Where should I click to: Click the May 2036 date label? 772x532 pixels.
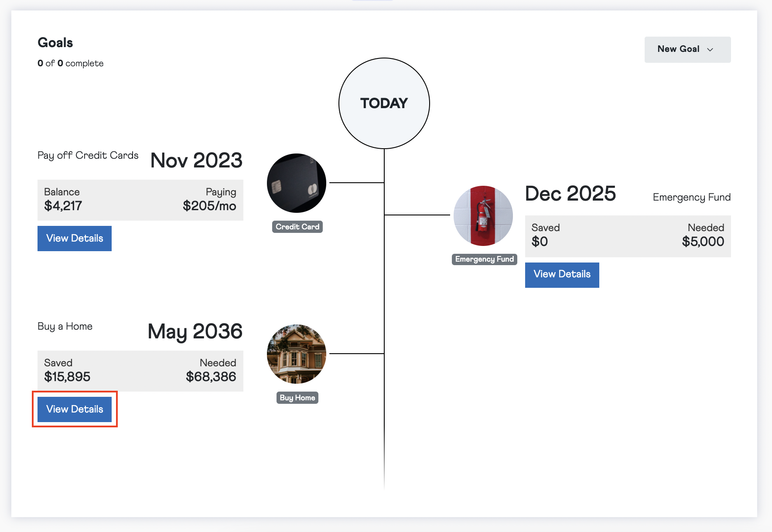pyautogui.click(x=195, y=331)
